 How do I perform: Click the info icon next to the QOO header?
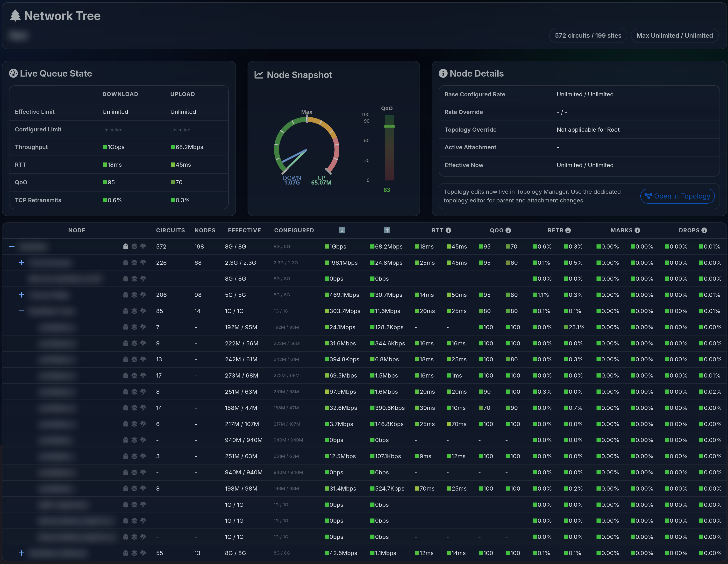coord(508,230)
